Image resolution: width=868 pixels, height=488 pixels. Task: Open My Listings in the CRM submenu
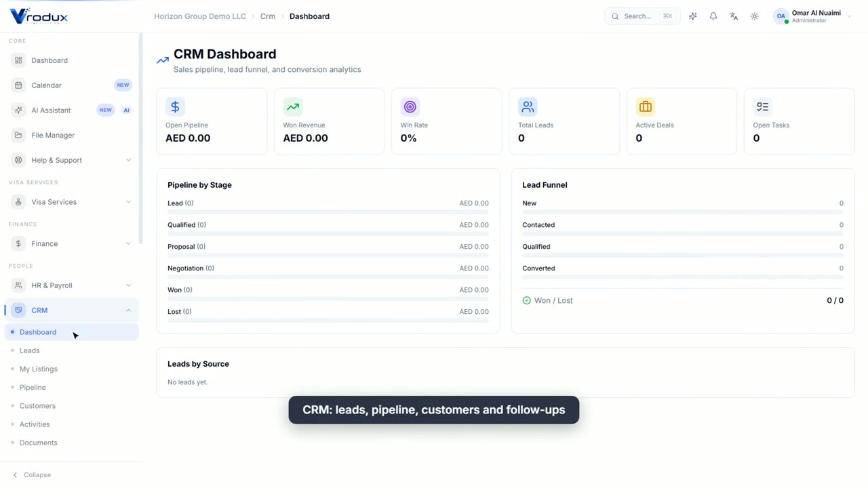tap(38, 369)
